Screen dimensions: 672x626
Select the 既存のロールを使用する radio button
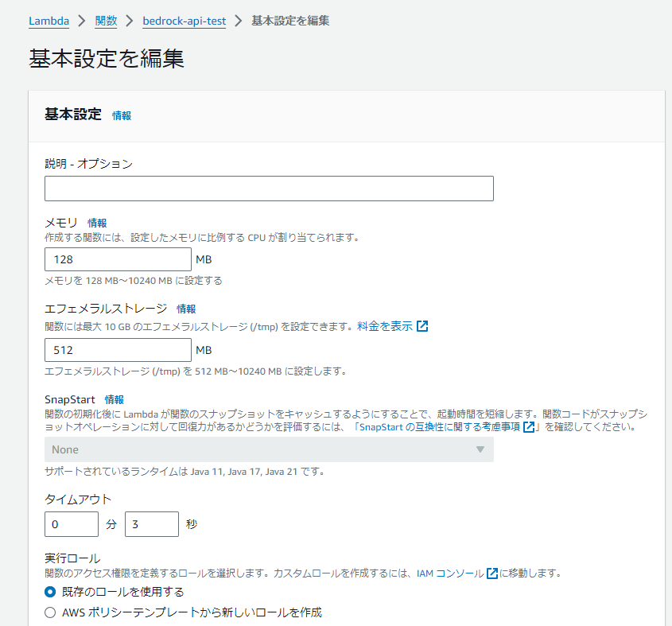(x=49, y=593)
